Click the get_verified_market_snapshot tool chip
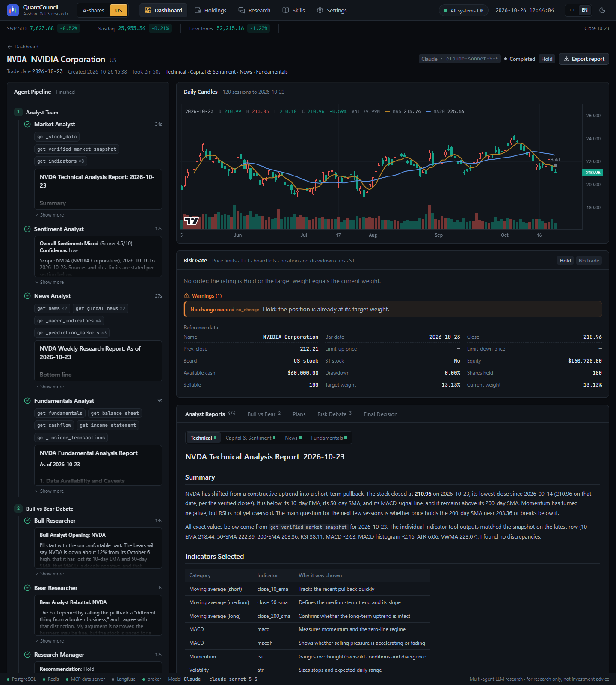This screenshot has height=685, width=616. point(77,149)
